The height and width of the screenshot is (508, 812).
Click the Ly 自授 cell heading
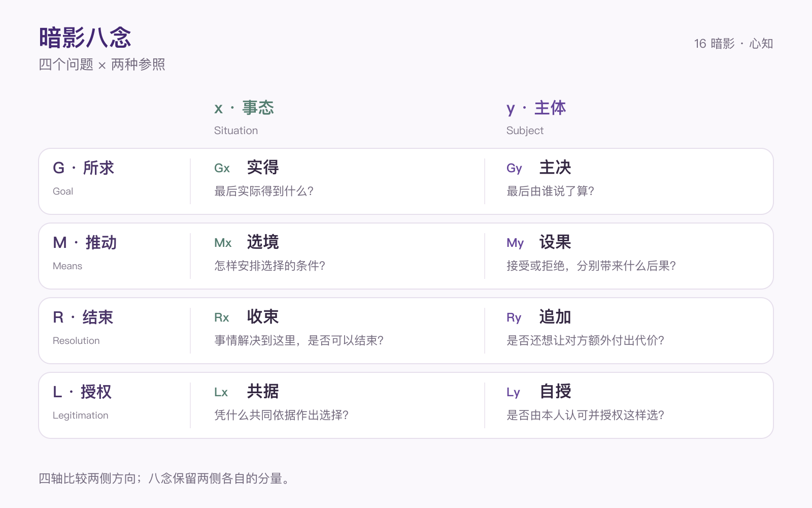click(x=539, y=392)
